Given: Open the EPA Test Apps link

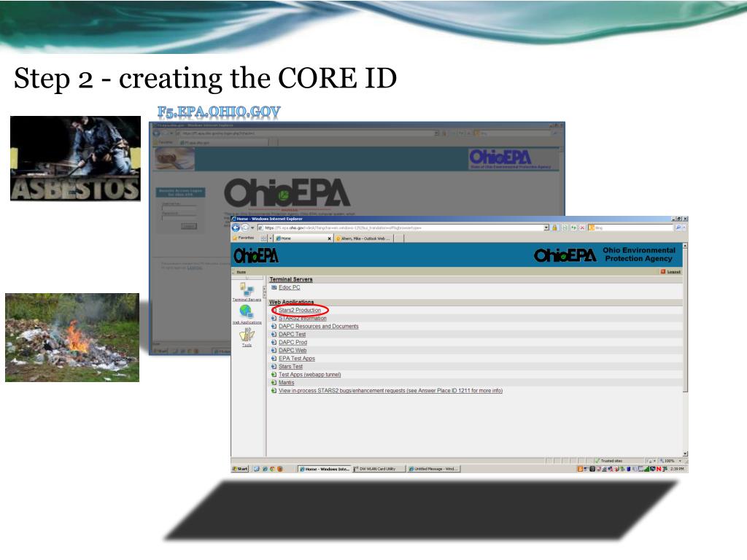Looking at the screenshot, I should pyautogui.click(x=297, y=359).
